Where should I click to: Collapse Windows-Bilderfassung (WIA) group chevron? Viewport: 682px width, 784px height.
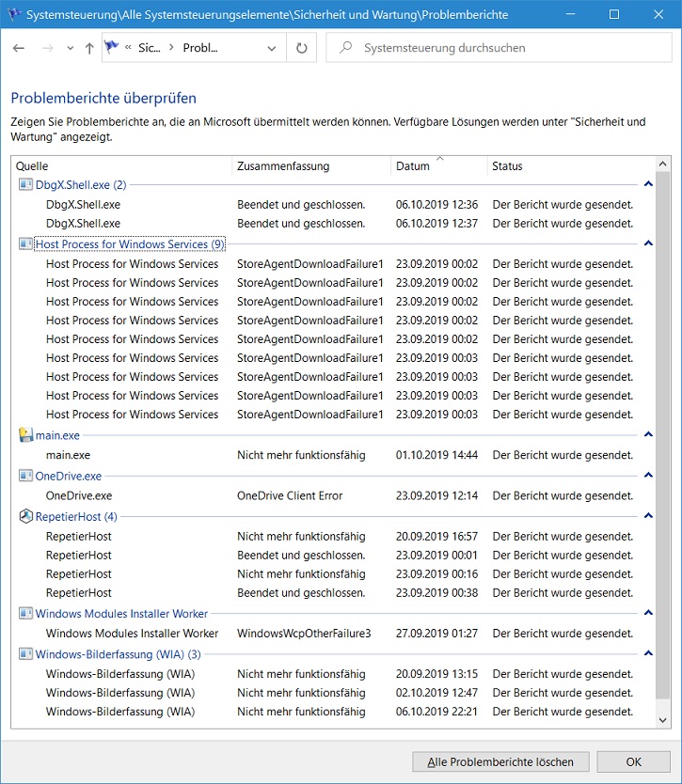point(648,653)
